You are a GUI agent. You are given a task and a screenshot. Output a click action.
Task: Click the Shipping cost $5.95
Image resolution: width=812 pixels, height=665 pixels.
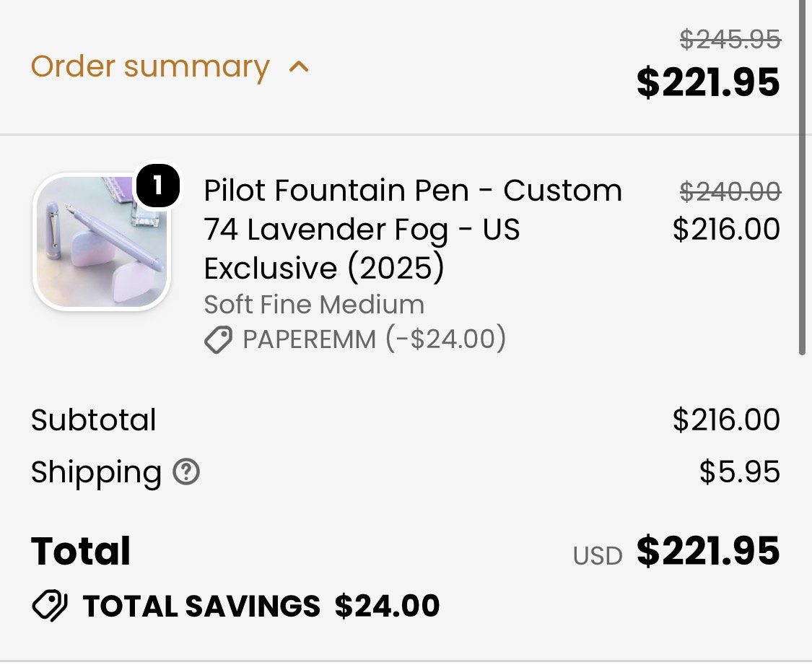740,471
